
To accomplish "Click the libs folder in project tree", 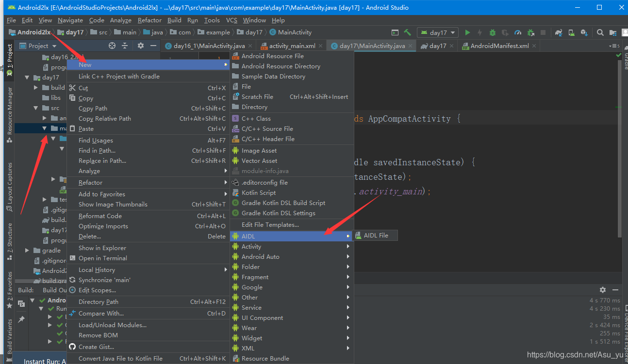I will pos(51,98).
